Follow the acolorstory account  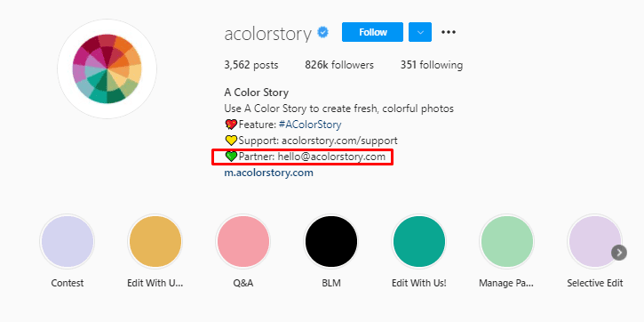(x=372, y=32)
